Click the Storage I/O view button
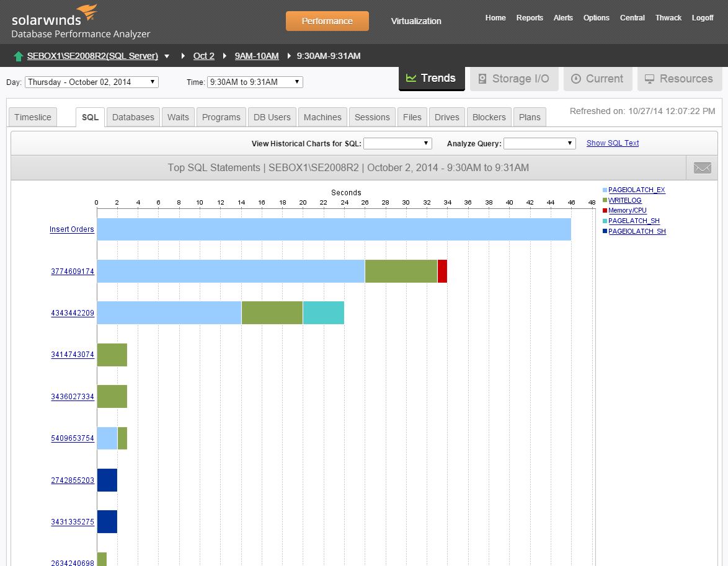Viewport: 728px width, 566px height. (x=514, y=79)
